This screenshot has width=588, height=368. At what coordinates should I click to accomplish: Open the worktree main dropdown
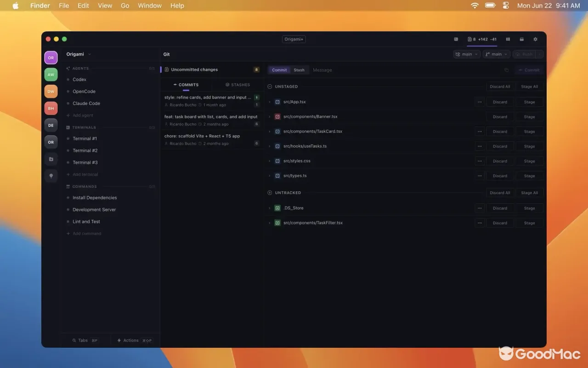tap(467, 54)
